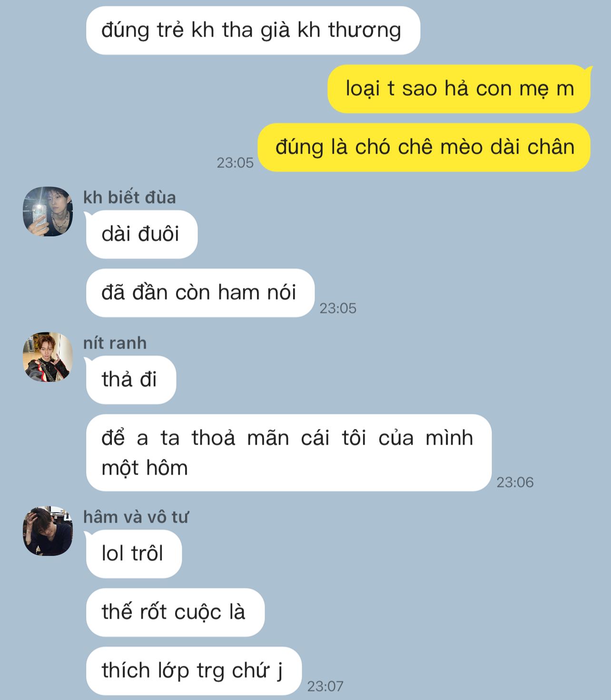The height and width of the screenshot is (700, 611).
Task: Tap the sender name hâm và vô tư
Action: (x=136, y=517)
